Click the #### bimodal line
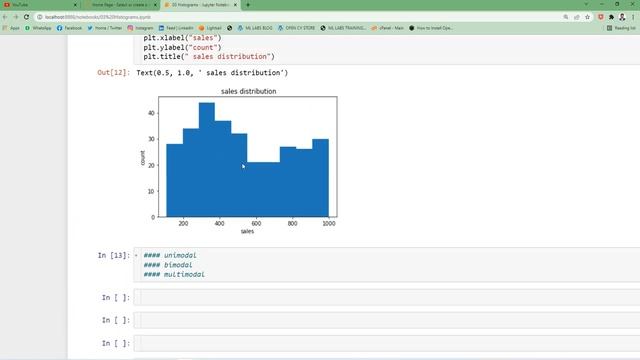 [168, 265]
